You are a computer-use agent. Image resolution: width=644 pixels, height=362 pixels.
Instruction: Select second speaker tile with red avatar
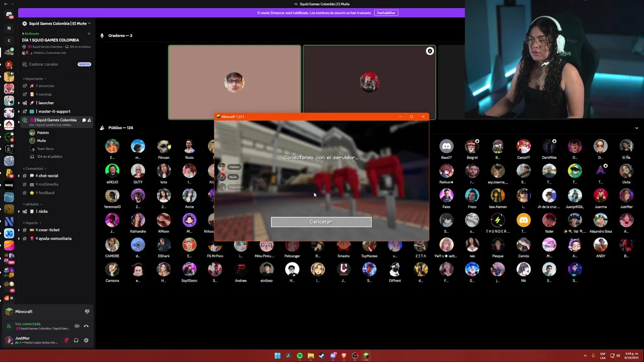coord(369,82)
